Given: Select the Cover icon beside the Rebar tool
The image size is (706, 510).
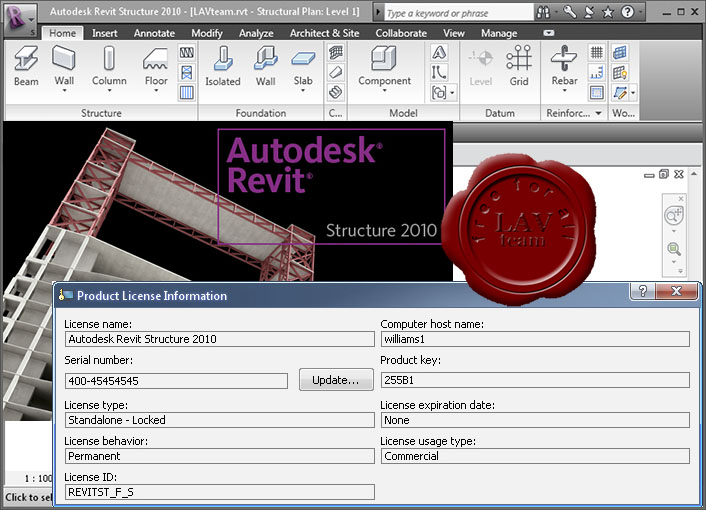Looking at the screenshot, I should pos(597,93).
